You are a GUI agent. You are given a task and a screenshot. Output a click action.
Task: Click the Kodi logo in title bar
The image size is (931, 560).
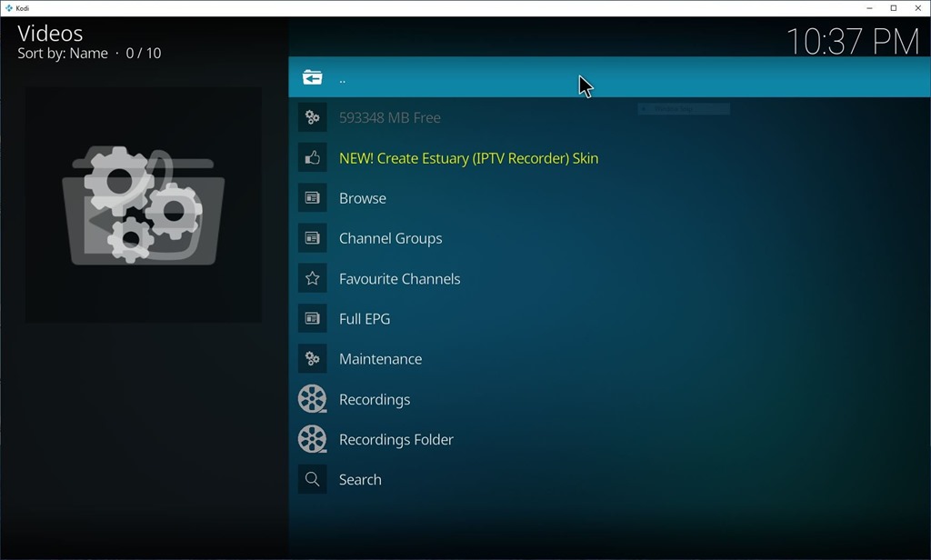(8, 8)
